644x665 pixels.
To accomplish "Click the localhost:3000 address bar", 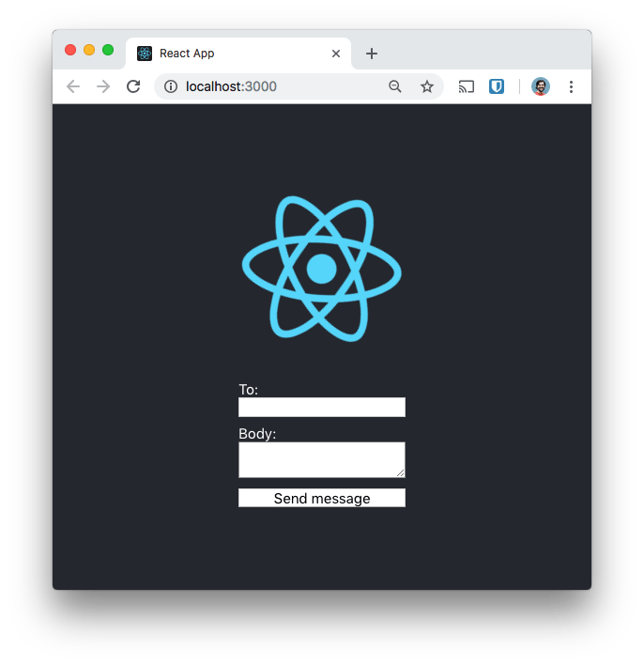I will tap(299, 86).
